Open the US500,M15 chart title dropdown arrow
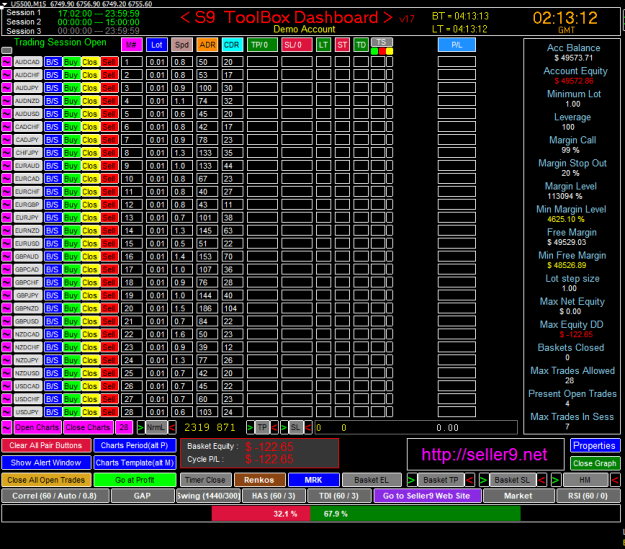The height and width of the screenshot is (549, 625). tap(5, 4)
